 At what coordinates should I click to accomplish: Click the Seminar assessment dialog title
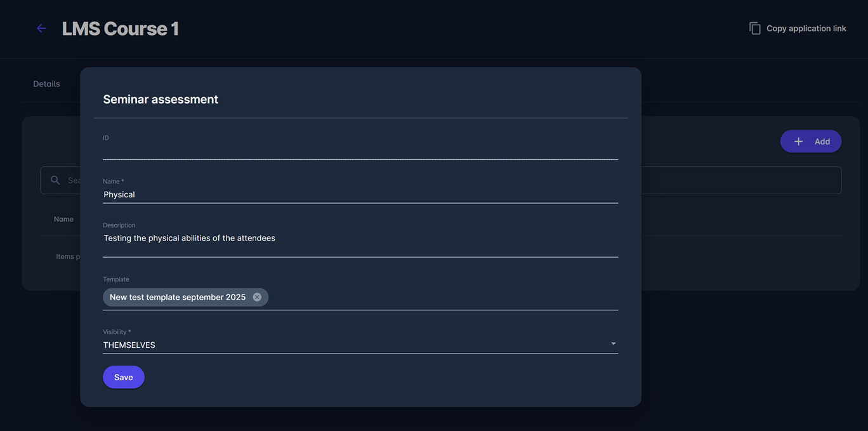coord(161,99)
